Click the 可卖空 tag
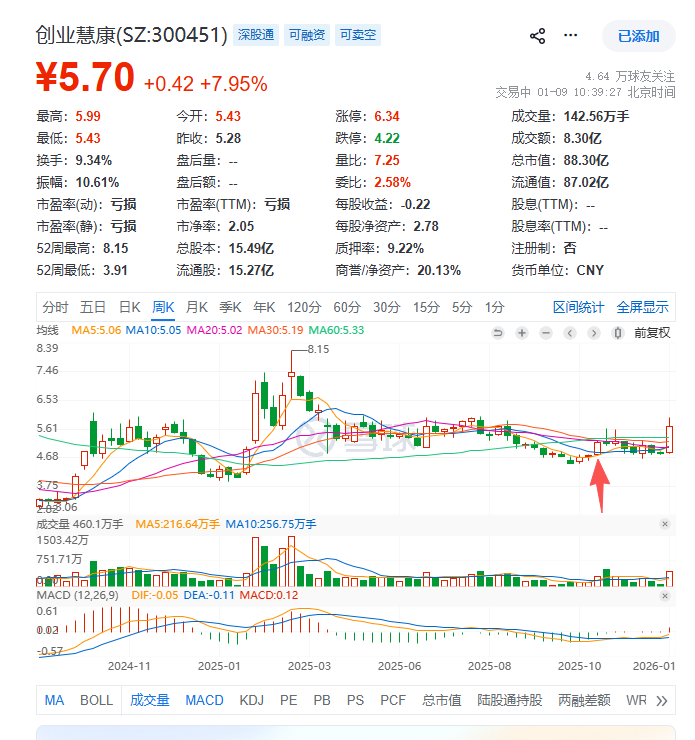Screen dimensions: 695x740 coord(358,35)
